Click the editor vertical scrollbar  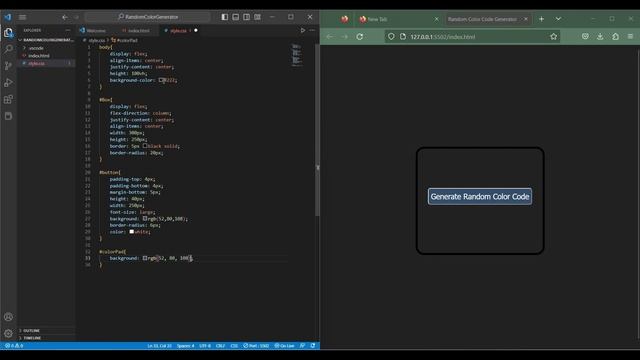(317, 130)
